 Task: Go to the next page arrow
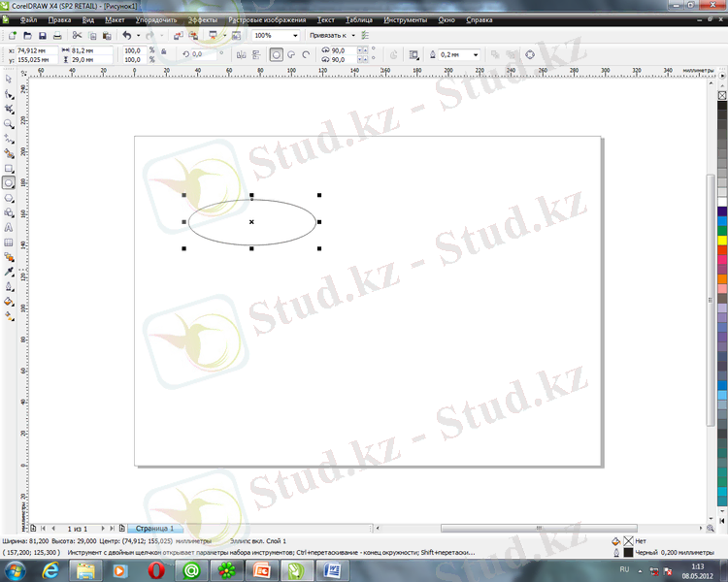coord(103,528)
